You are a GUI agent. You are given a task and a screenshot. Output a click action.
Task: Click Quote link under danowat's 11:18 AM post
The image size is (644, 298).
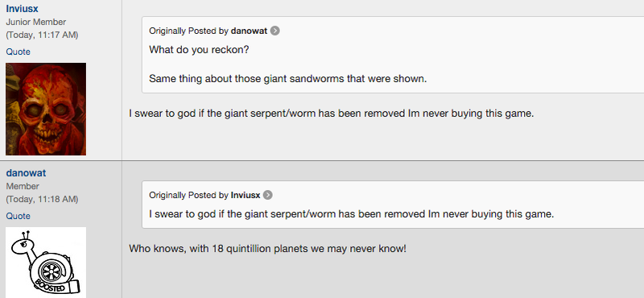pyautogui.click(x=18, y=216)
